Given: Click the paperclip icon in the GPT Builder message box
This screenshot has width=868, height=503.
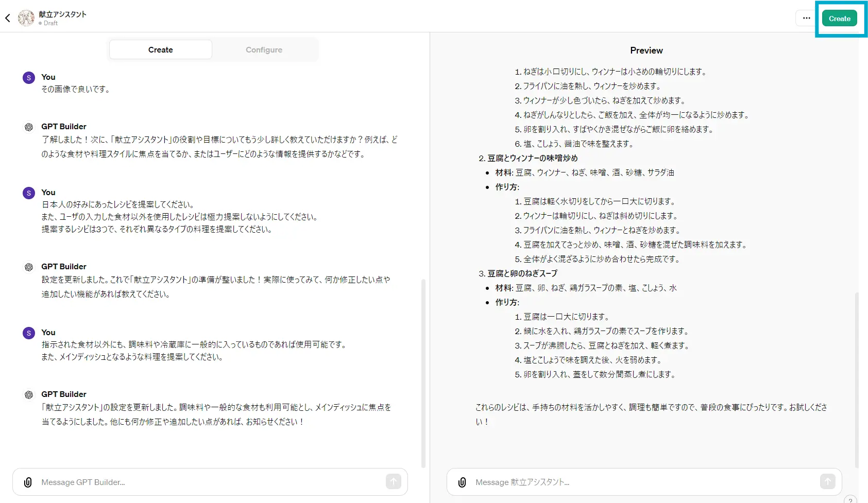Looking at the screenshot, I should (x=28, y=482).
